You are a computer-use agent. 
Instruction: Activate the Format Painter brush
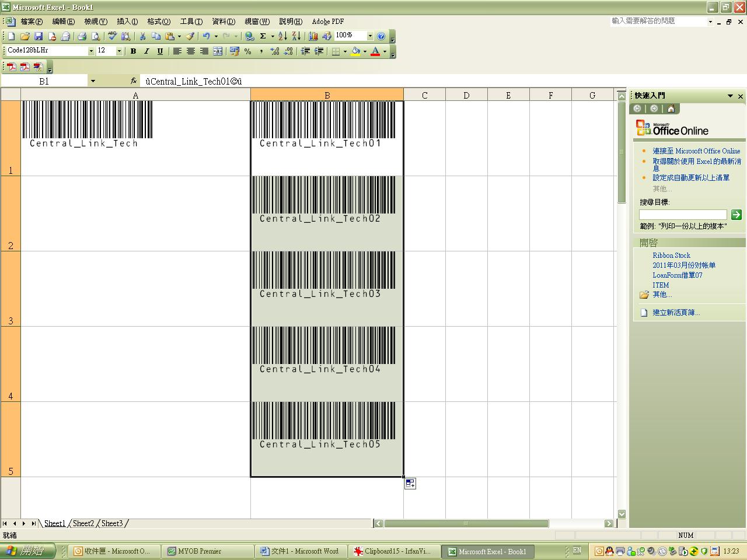coord(190,36)
